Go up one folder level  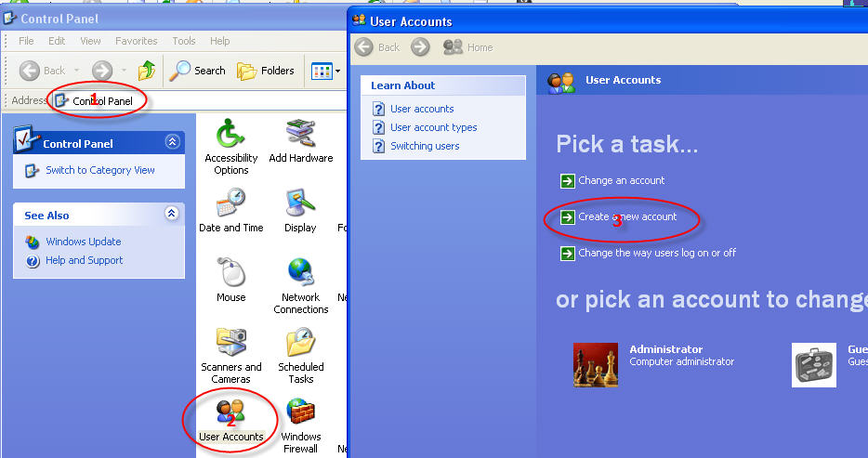pyautogui.click(x=147, y=71)
